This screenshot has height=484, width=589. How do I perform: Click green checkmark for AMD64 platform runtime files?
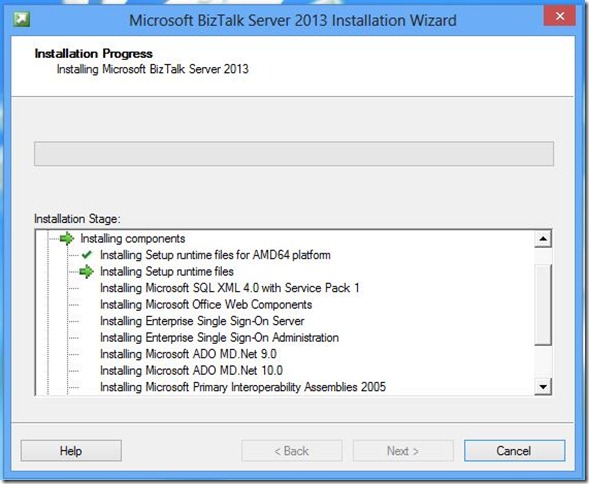(x=87, y=255)
